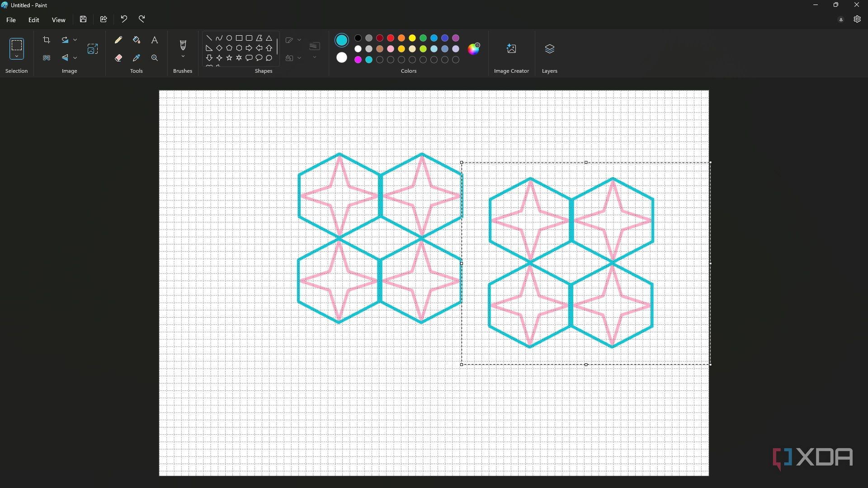Pick the pink color swatch
868x488 pixels.
click(391, 49)
